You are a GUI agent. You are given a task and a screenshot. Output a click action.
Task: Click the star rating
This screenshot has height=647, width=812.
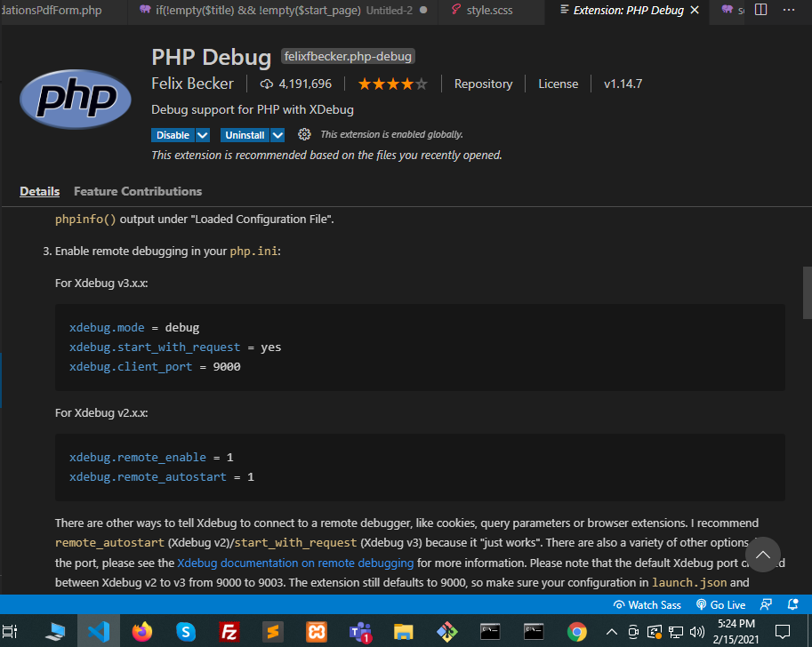coord(392,84)
